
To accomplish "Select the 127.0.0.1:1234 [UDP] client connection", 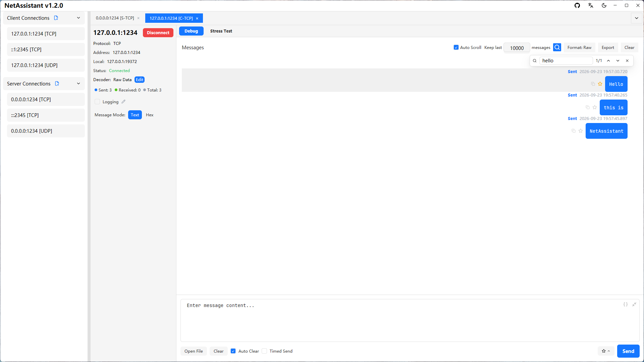I will coord(46,65).
